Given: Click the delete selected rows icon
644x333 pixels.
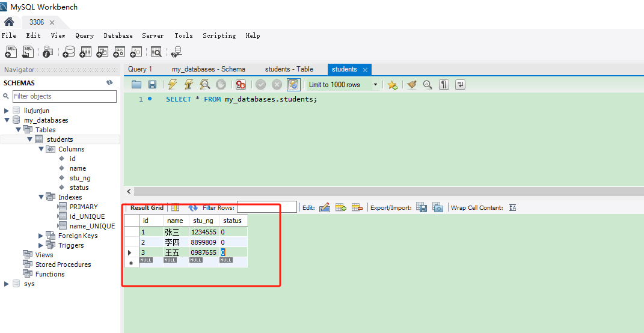Looking at the screenshot, I should pos(357,207).
